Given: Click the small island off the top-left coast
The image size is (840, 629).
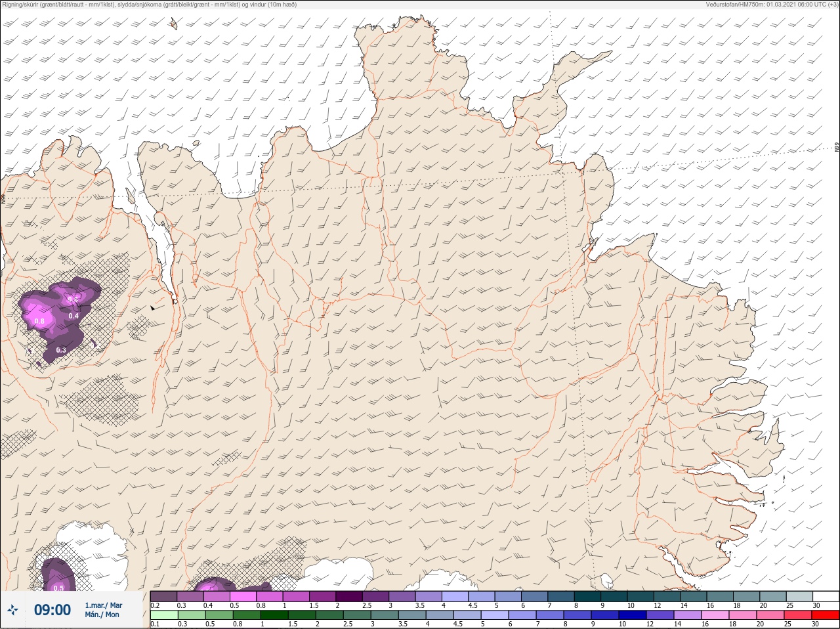Looking at the screenshot, I should (173, 24).
